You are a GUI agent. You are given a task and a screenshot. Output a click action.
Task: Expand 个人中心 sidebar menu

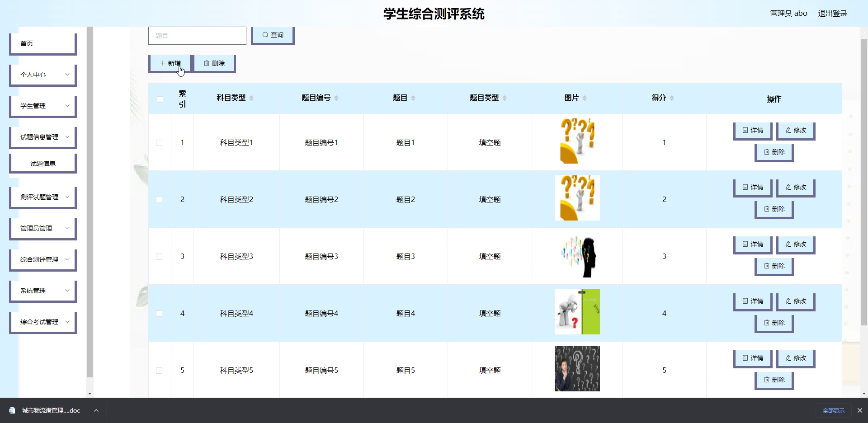pyautogui.click(x=43, y=75)
